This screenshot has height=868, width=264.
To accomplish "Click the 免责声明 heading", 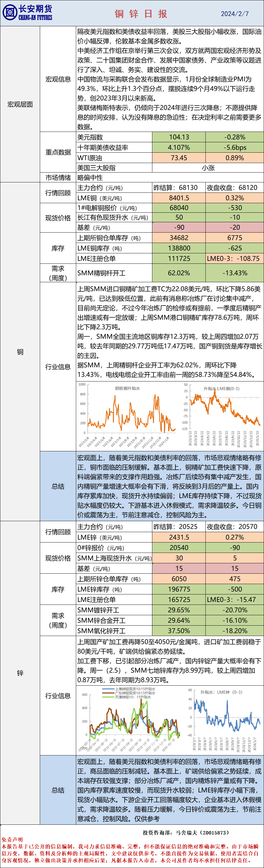I will [x=12, y=839].
